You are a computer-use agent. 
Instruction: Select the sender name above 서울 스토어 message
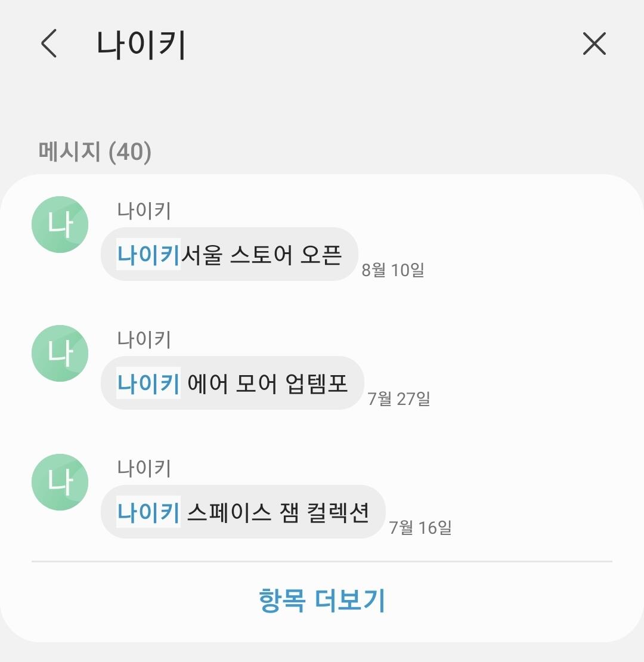pos(144,211)
